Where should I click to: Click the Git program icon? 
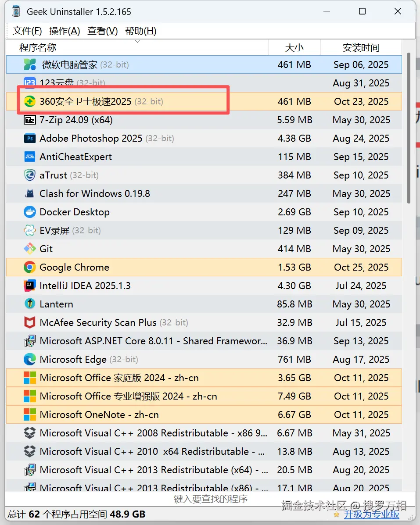(x=29, y=249)
